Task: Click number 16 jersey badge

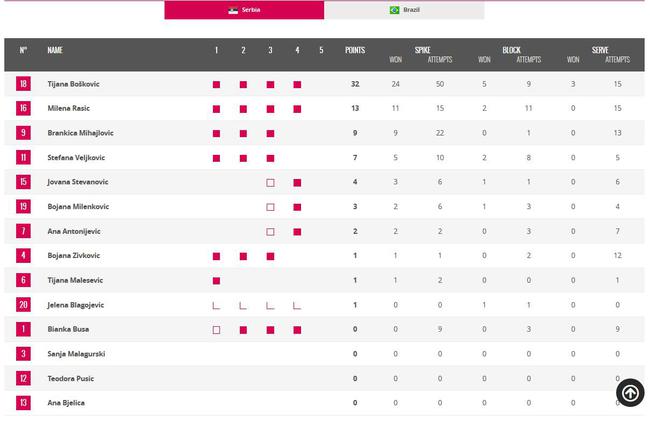Action: [x=23, y=108]
